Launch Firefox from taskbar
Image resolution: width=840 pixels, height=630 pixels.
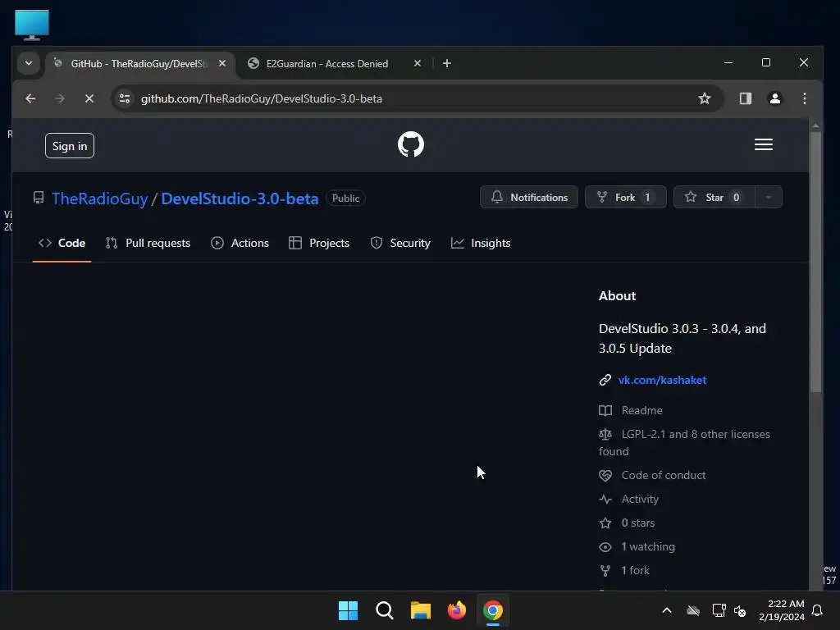click(456, 610)
